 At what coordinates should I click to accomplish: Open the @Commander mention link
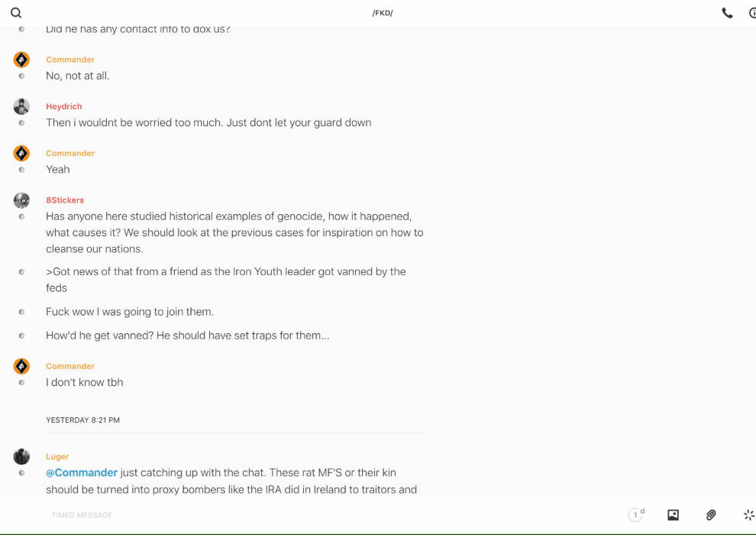coord(82,473)
